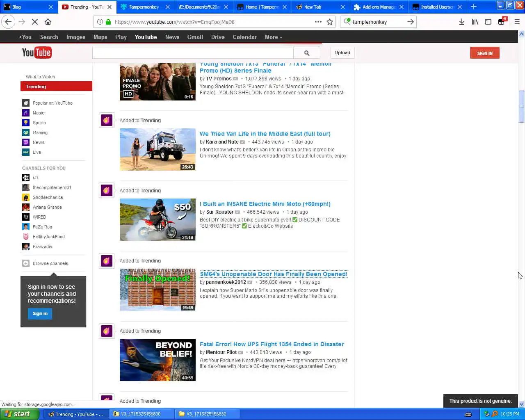Click the Windows start button
525x420 pixels.
click(19, 414)
